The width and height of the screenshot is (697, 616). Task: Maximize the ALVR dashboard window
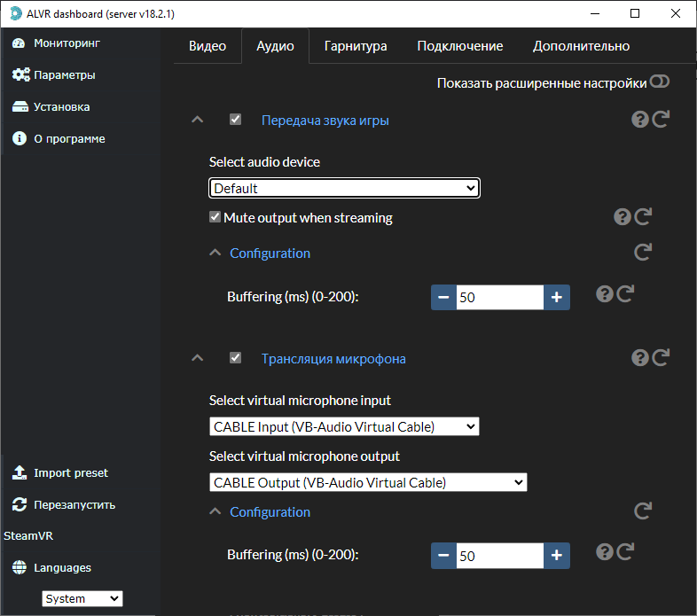pos(635,14)
